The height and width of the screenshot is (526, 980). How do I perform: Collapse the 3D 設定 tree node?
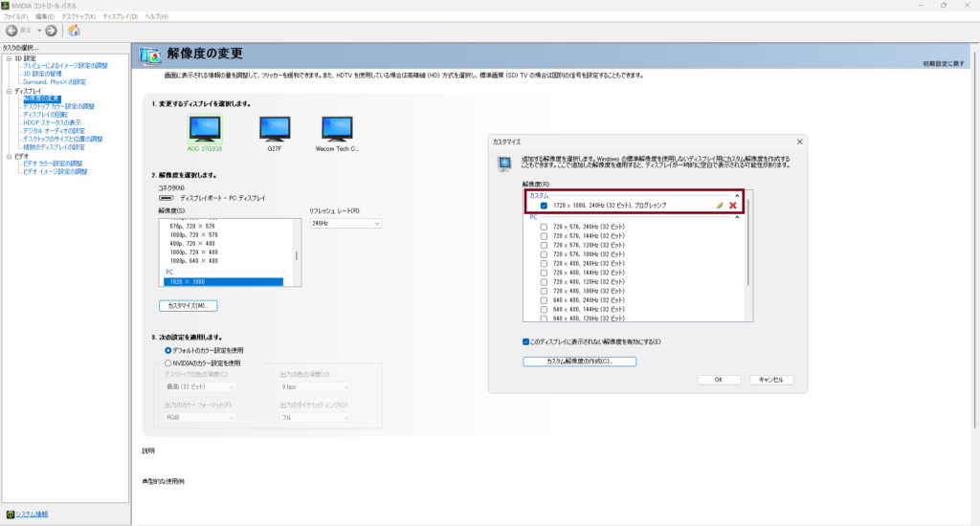click(x=8, y=58)
